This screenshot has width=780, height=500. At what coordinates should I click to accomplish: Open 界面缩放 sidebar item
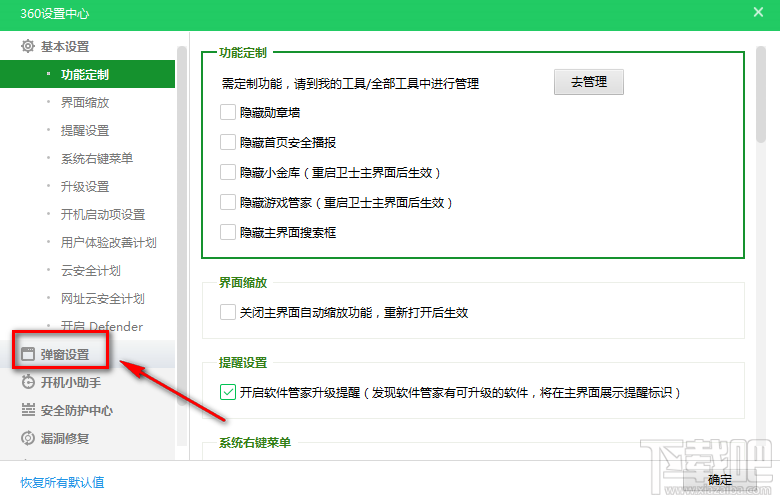tap(85, 102)
